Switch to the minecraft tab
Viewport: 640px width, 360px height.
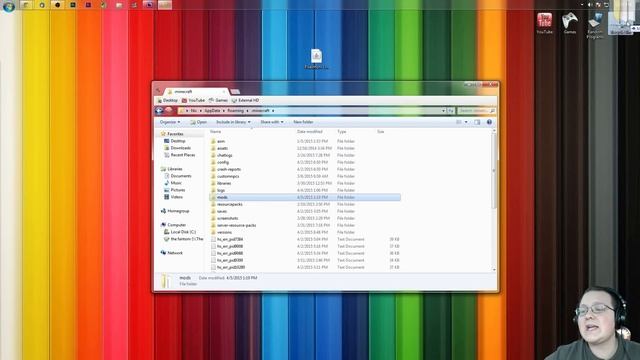(196, 91)
